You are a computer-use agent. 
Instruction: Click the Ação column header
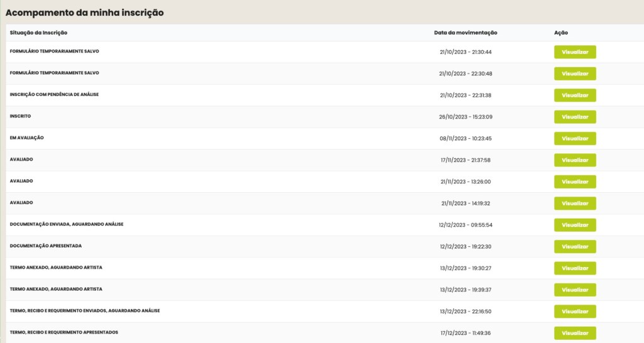coord(561,33)
